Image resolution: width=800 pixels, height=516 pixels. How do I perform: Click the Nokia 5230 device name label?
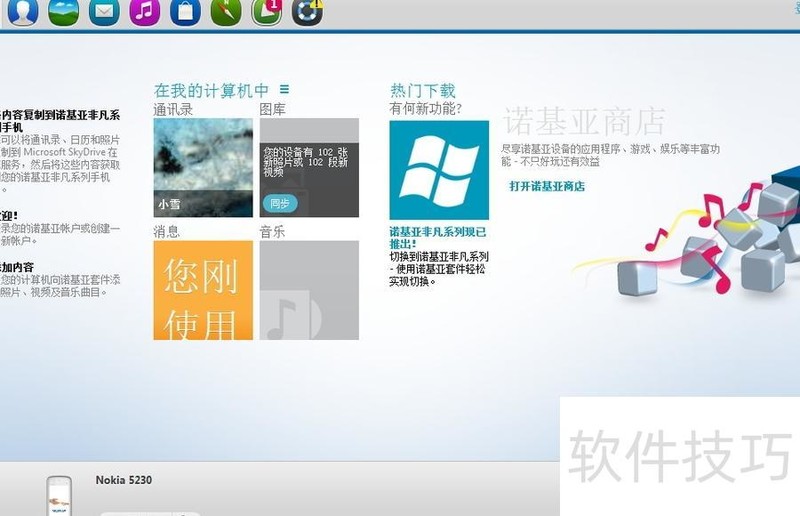(x=124, y=480)
